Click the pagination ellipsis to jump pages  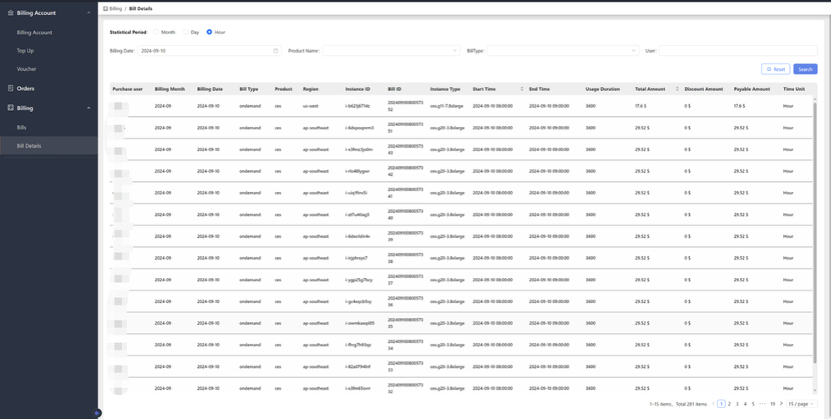[762, 404]
